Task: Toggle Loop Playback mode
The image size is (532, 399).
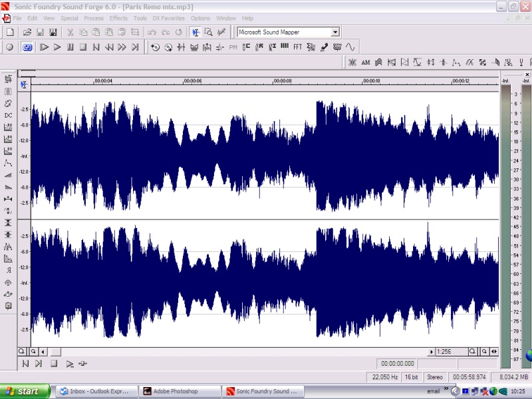Action: (27, 47)
